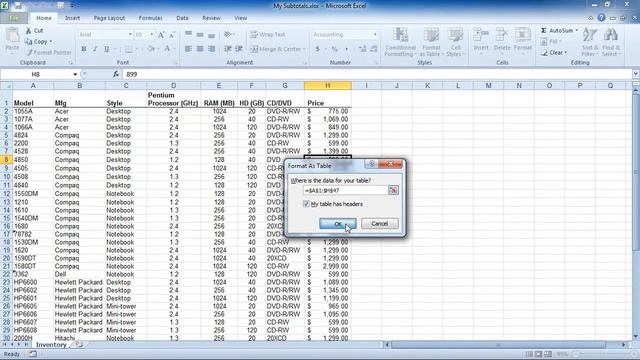Open the Number Format Accounting dropdown
This screenshot has width=640, height=360.
(375, 35)
